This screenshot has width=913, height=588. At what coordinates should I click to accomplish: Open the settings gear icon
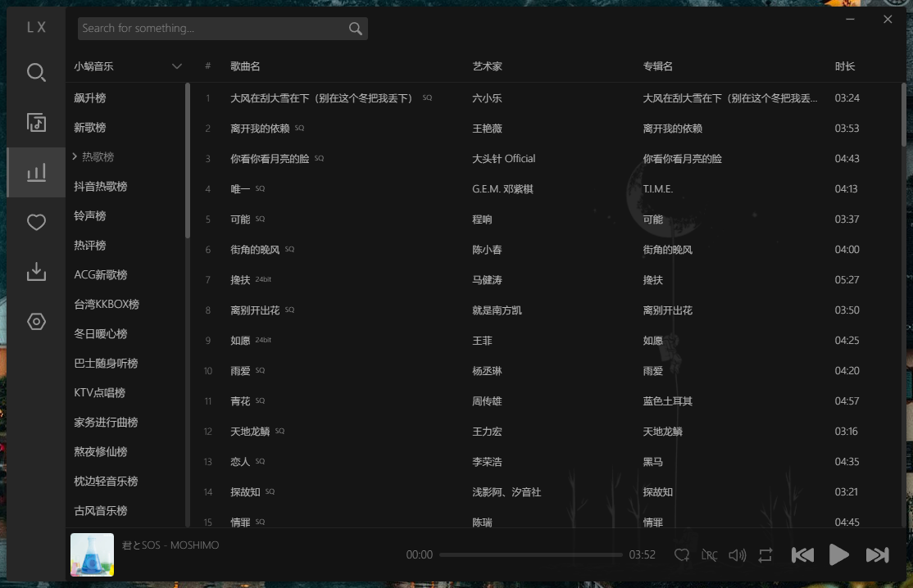point(36,322)
